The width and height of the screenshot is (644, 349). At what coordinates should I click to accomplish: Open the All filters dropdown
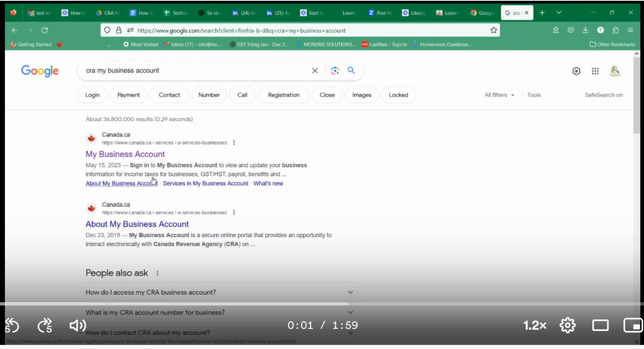499,95
